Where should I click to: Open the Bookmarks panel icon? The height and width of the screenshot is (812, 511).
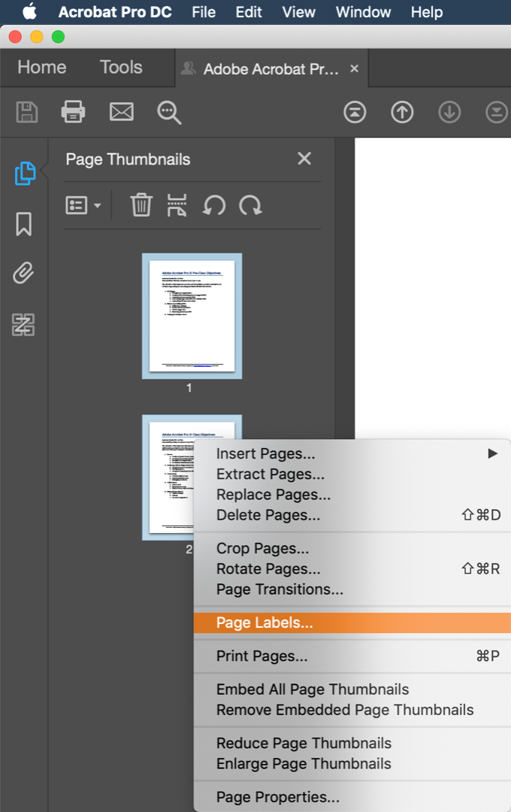(x=24, y=224)
